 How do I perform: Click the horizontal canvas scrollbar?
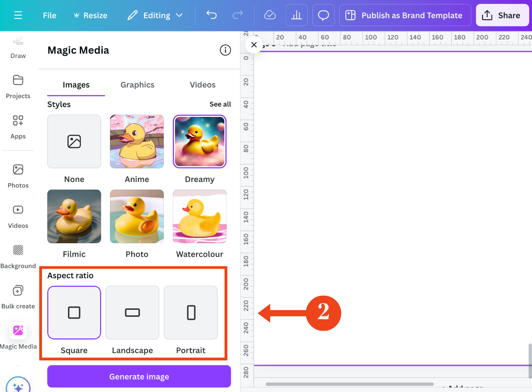pos(349,384)
